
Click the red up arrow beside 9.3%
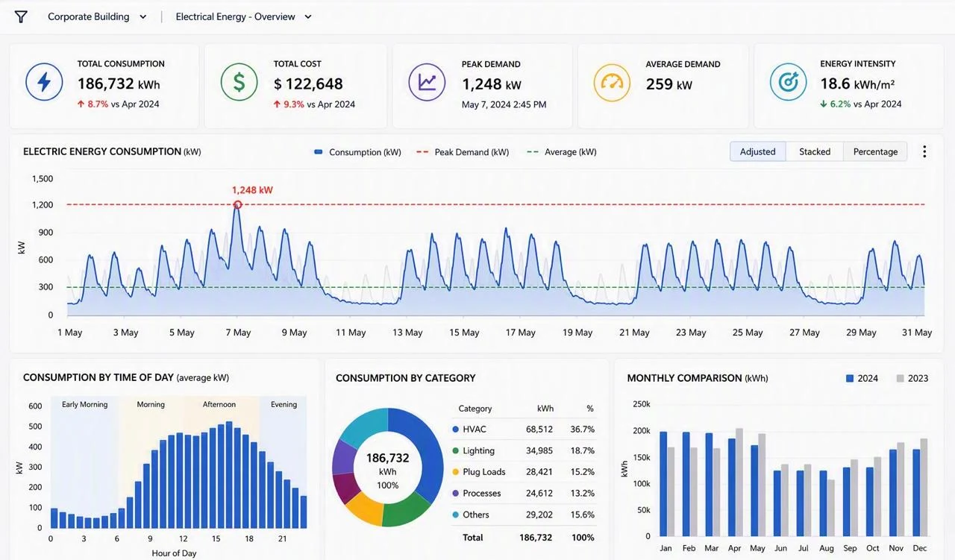(278, 104)
